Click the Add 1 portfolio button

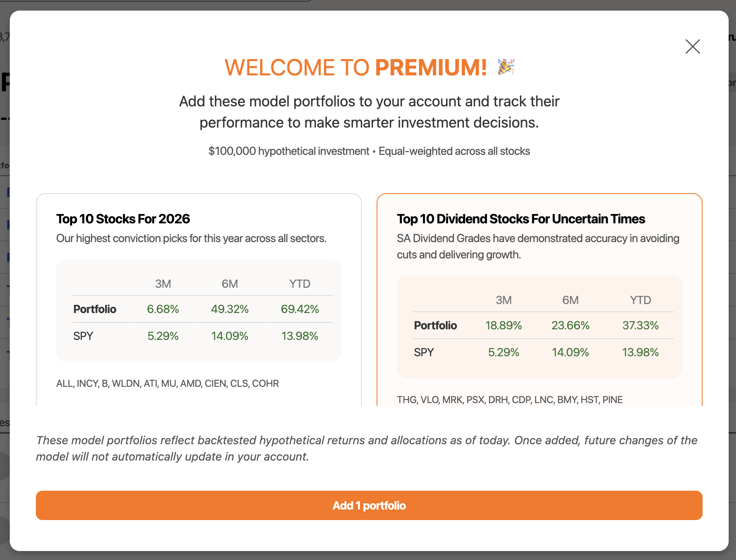(x=369, y=505)
